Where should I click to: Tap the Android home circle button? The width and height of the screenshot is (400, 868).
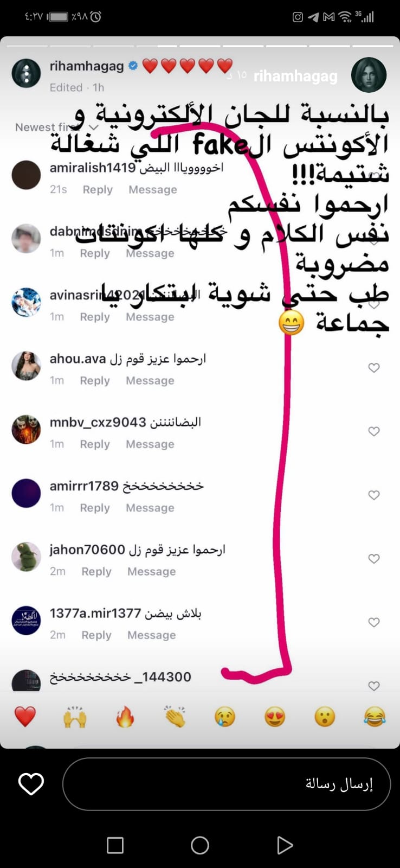coord(200,845)
